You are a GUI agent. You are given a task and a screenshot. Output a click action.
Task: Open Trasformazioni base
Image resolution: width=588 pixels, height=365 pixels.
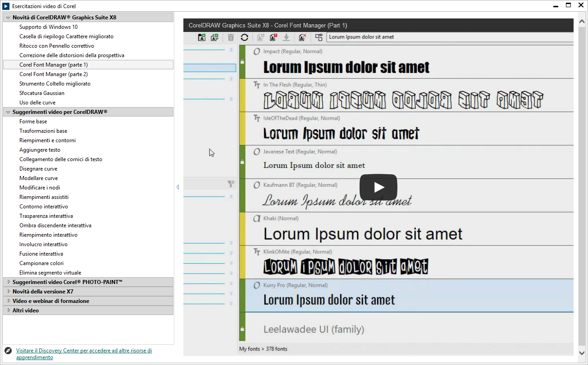[43, 131]
